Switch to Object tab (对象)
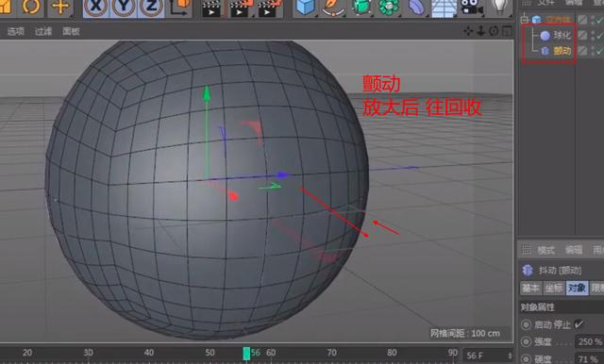Viewport: 604px width, 364px height. 577,288
